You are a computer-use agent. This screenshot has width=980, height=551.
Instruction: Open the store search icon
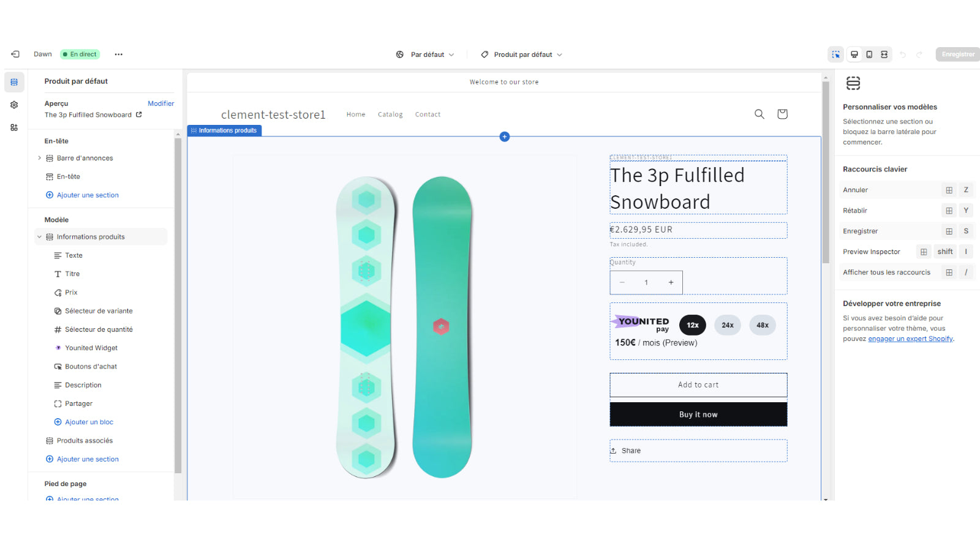point(759,114)
